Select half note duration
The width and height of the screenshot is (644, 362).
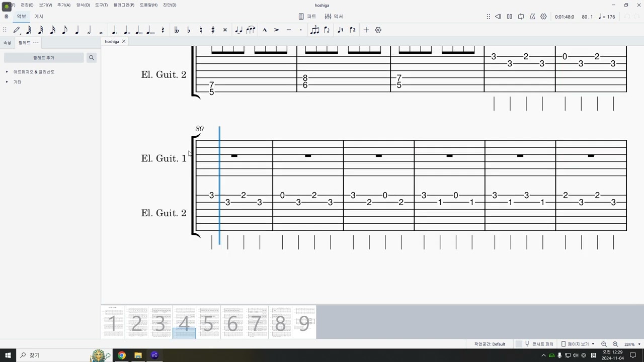[89, 30]
